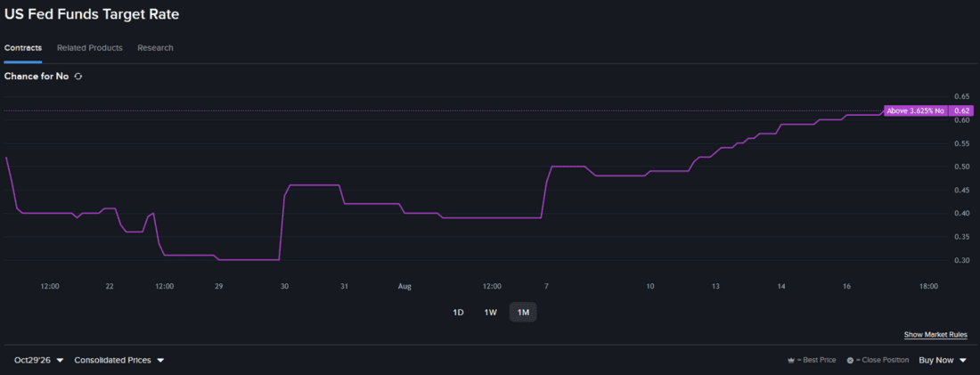Click the 29 date label on axis
Viewport: 980px width, 375px height.
219,286
